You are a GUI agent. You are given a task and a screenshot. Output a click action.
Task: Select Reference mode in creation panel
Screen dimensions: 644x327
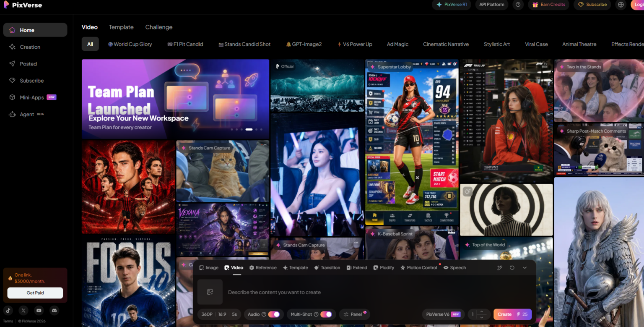click(x=263, y=267)
